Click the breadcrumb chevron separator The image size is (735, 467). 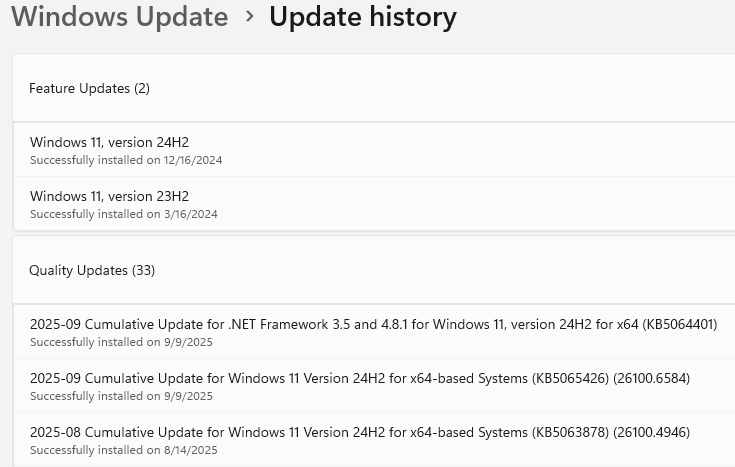(x=249, y=18)
